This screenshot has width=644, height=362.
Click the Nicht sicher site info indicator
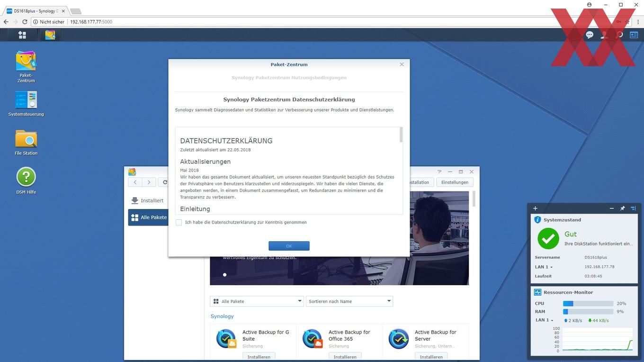(49, 22)
